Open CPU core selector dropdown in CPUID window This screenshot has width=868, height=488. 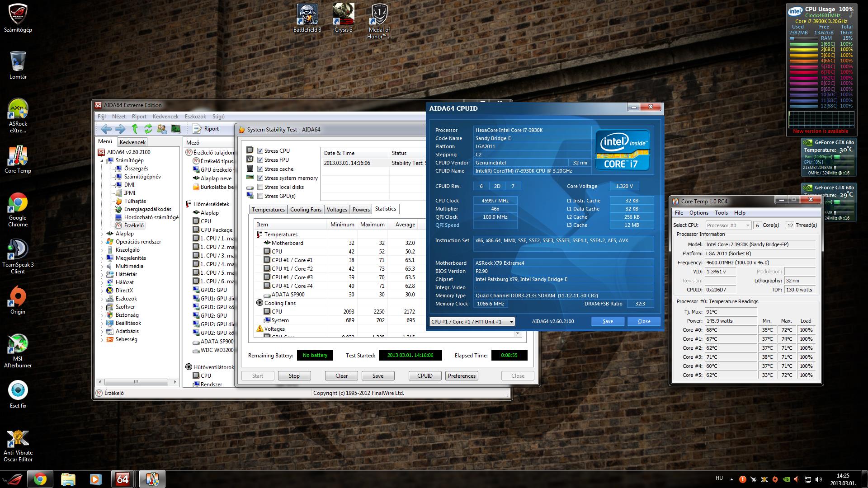click(472, 322)
